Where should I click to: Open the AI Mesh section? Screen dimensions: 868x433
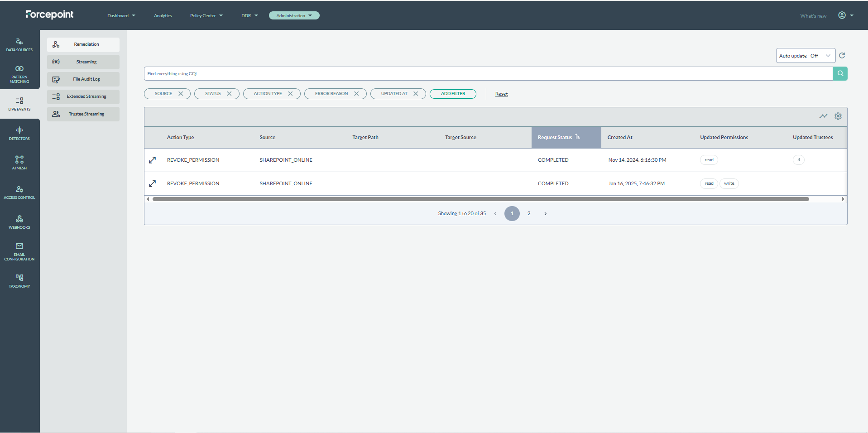pos(19,163)
